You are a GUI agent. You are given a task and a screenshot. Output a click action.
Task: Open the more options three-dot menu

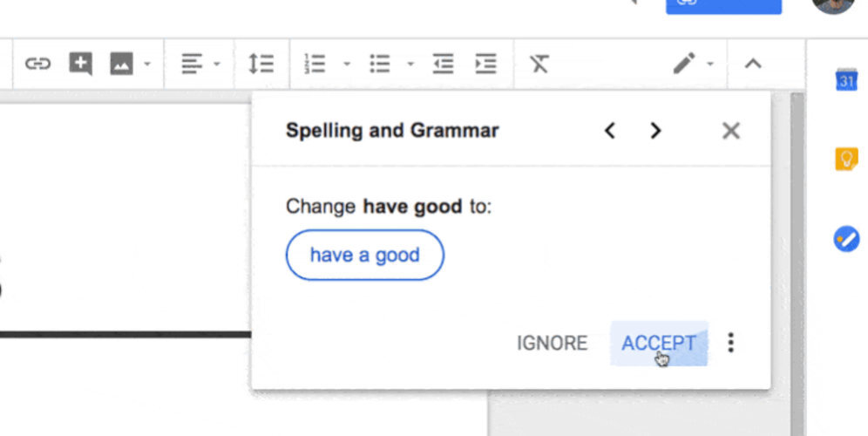730,343
